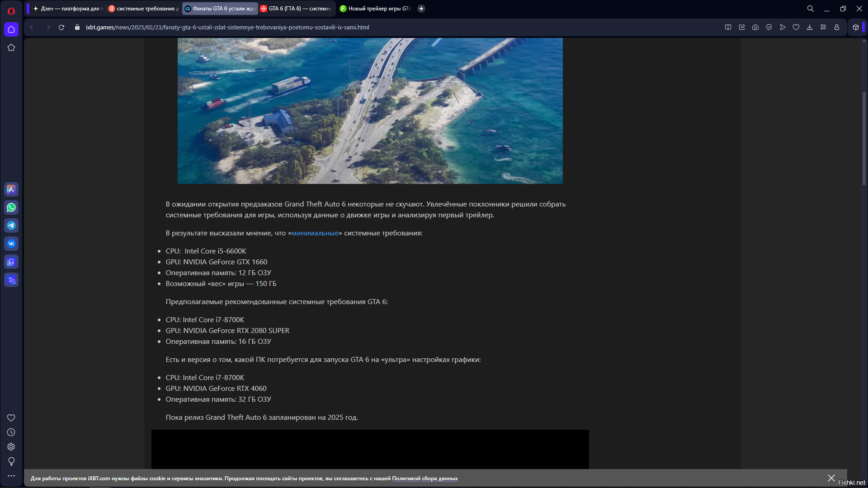Click 'Оперативная память: 12 ГБ ОЗУ' line
Screen dimensions: 868x488
218,273
